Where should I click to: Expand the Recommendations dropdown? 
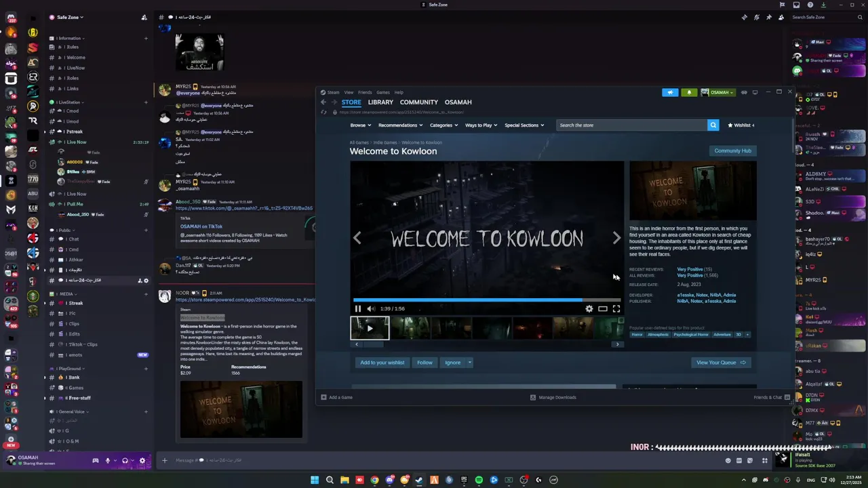click(x=401, y=125)
